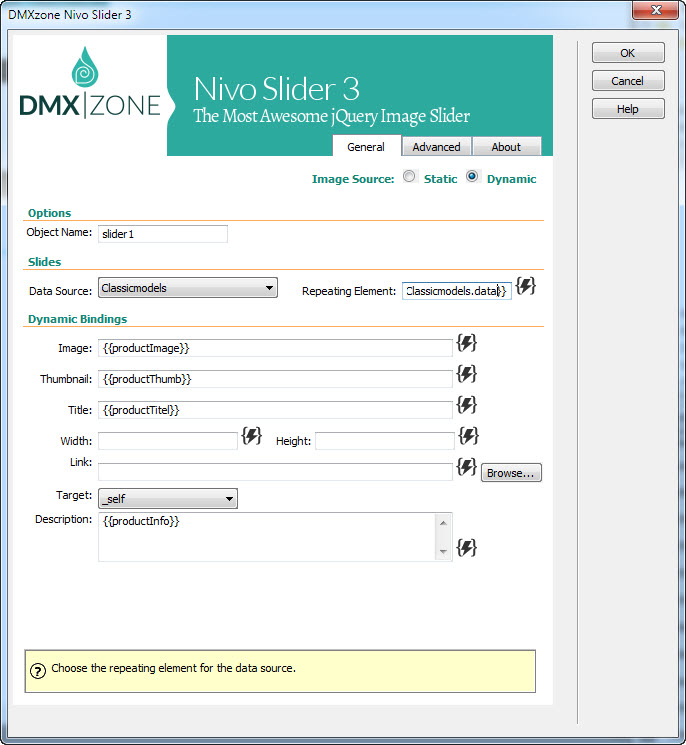686x745 pixels.
Task: Click the Thumbnail binding field
Action: click(x=275, y=379)
